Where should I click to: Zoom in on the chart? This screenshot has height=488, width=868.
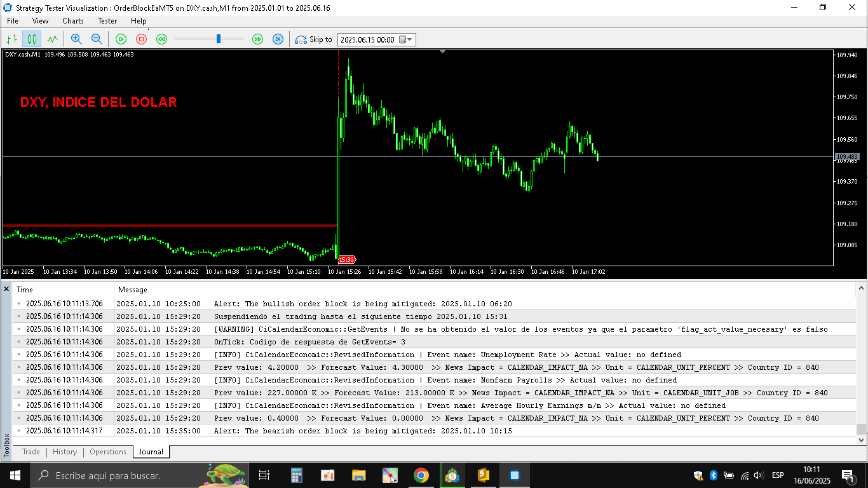(x=76, y=39)
